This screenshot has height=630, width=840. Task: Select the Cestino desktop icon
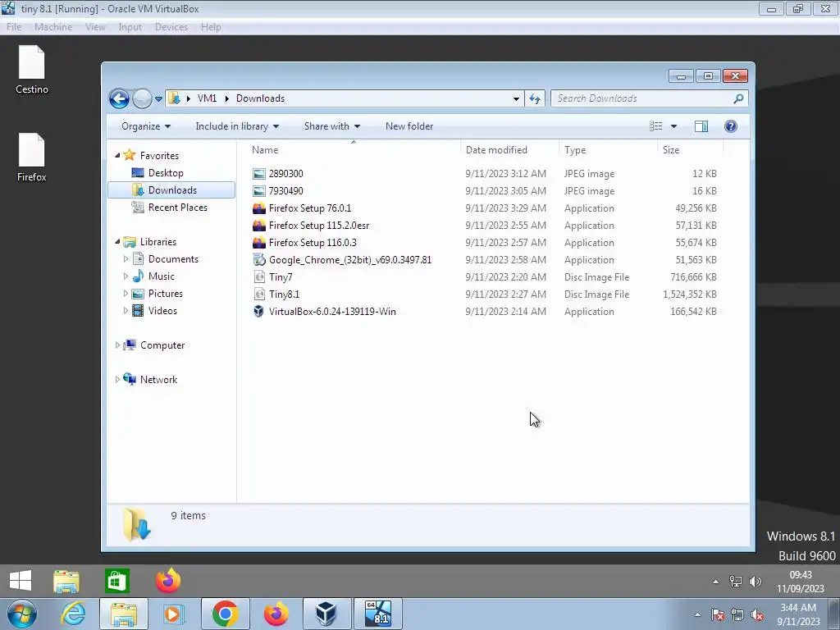point(32,71)
